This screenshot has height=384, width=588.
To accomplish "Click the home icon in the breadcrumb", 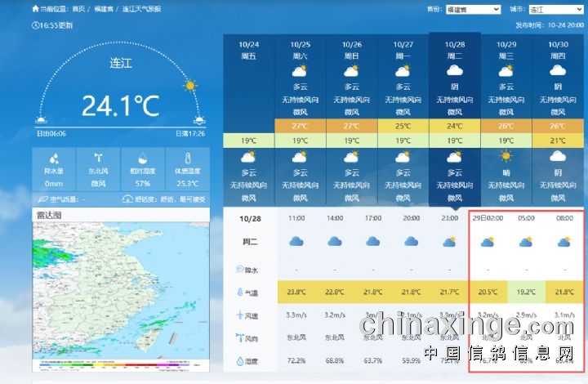I will (x=35, y=9).
